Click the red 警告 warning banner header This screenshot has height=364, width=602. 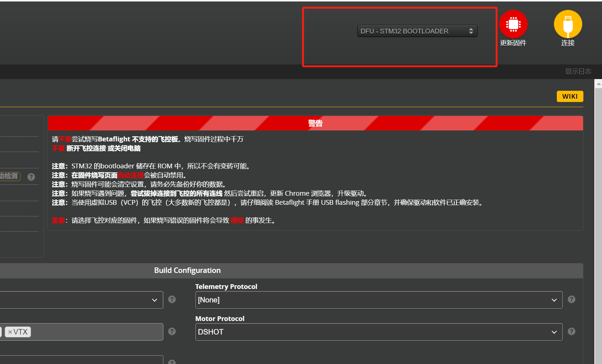coord(315,123)
